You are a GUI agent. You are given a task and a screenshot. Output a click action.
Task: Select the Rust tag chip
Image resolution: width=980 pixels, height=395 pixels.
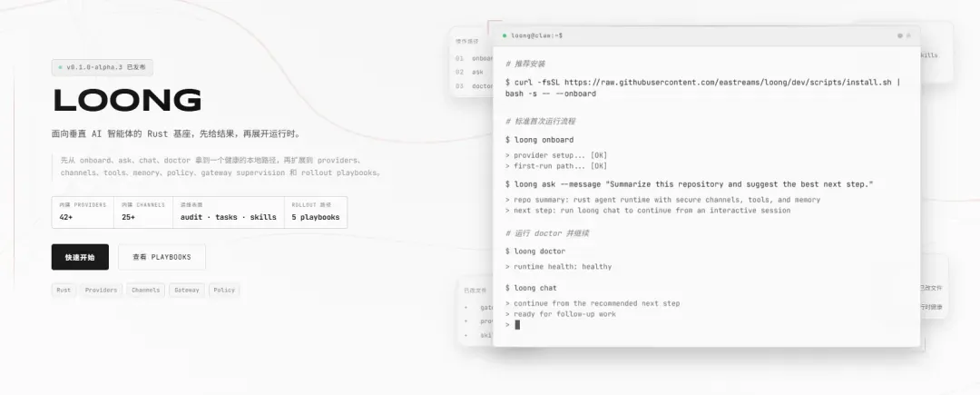pos(64,290)
